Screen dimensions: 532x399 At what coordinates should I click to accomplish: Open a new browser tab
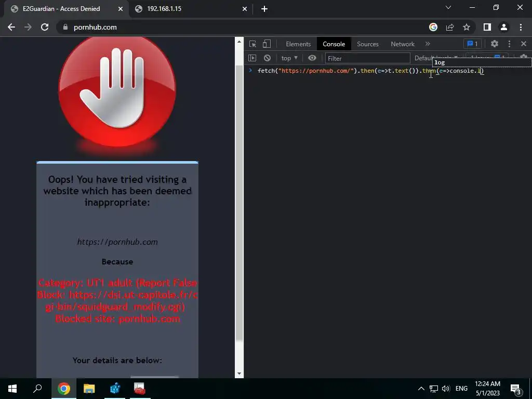(x=264, y=9)
